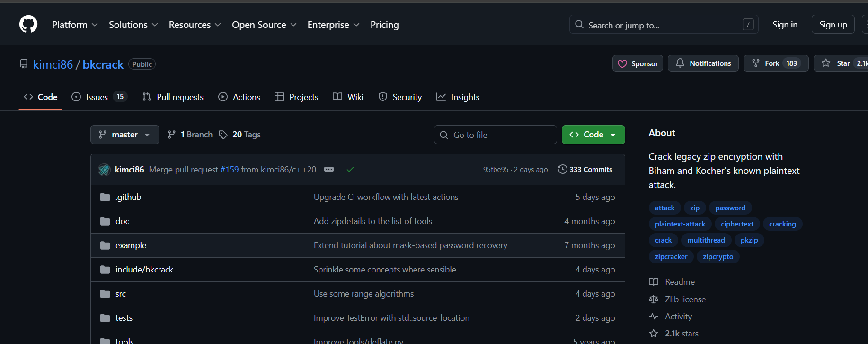Expand the Enterprise menu
The width and height of the screenshot is (868, 344).
333,25
